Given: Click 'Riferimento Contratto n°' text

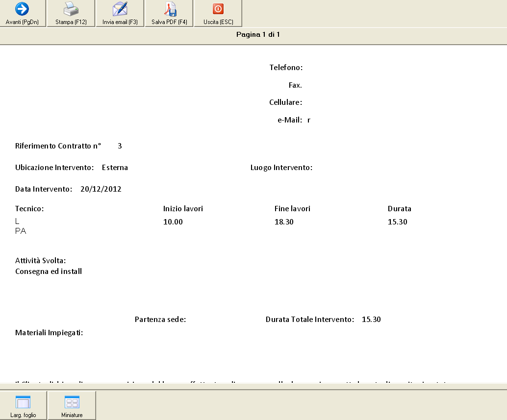Looking at the screenshot, I should click(58, 146).
